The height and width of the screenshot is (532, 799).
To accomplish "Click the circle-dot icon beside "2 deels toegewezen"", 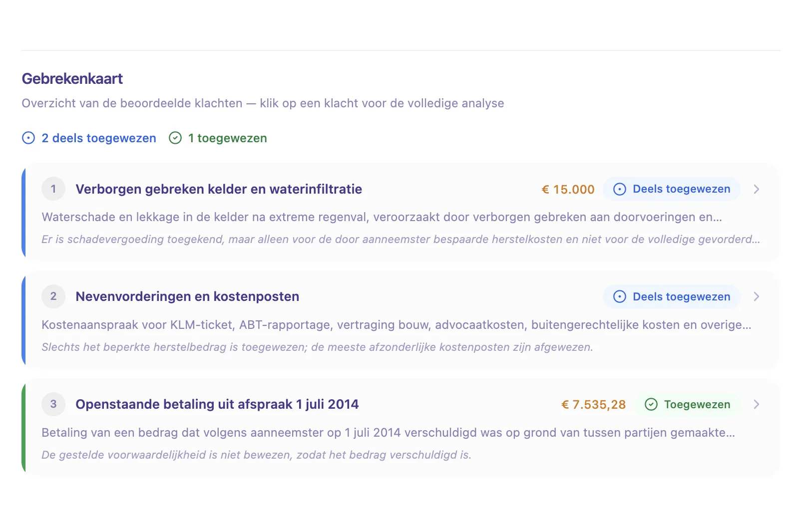I will tap(28, 138).
